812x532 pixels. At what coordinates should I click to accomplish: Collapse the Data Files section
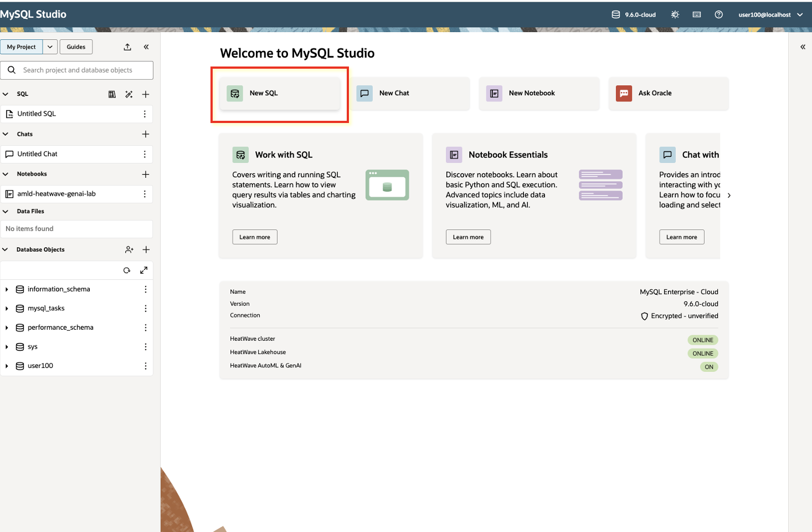6,211
